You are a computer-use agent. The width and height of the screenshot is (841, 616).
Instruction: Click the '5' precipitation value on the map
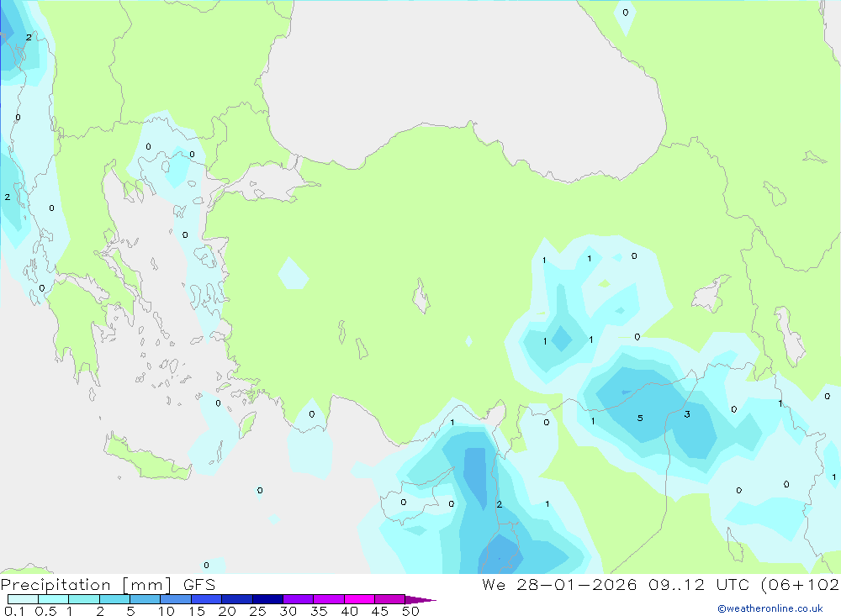pyautogui.click(x=640, y=419)
